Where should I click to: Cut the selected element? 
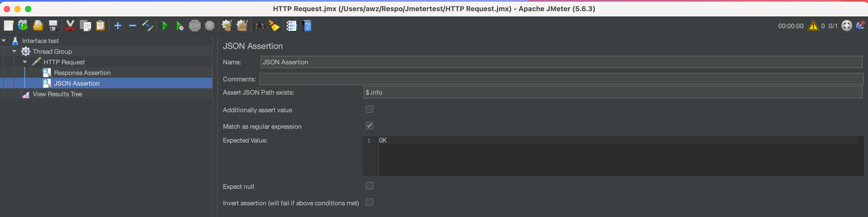click(70, 26)
